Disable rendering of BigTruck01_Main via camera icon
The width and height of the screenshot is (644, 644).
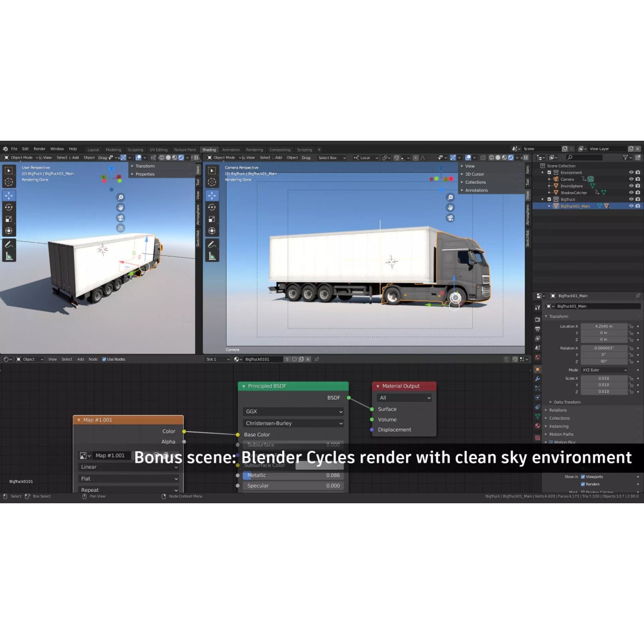tap(638, 206)
